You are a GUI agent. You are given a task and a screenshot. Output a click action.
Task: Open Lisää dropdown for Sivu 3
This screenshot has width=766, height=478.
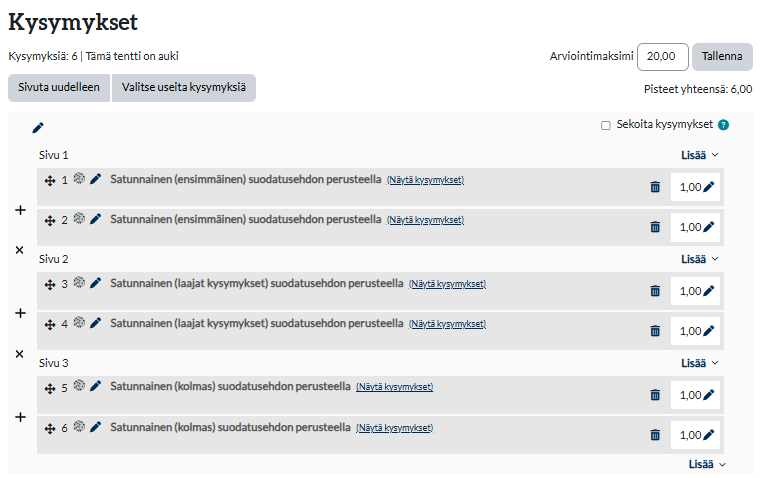(700, 363)
